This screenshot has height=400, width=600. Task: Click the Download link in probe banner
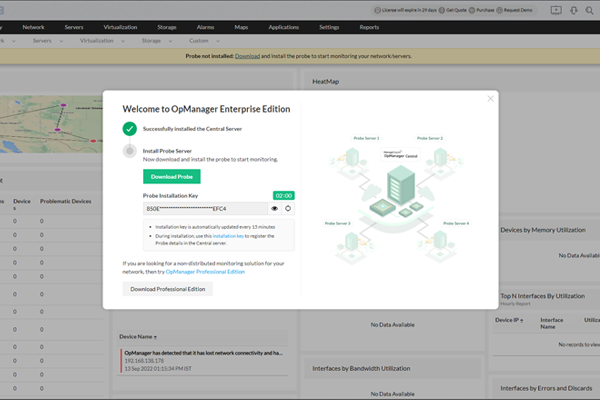point(247,56)
